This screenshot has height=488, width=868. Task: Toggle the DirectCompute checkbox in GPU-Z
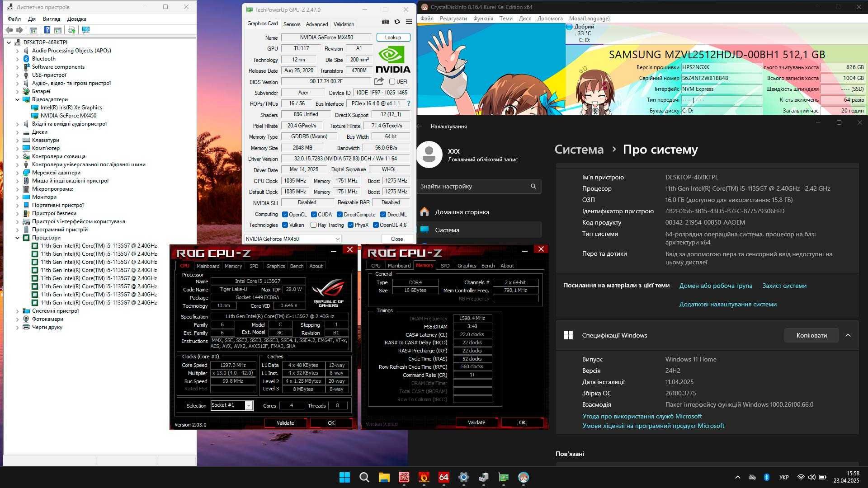(340, 215)
